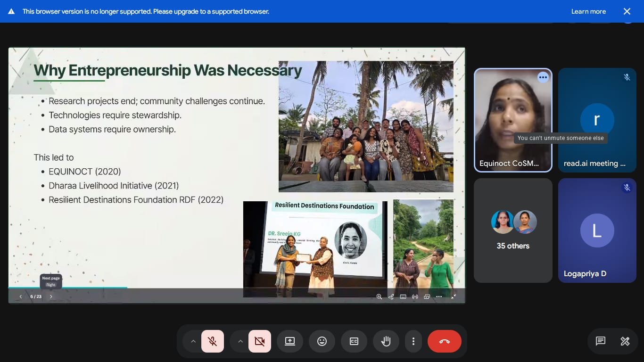Turn on closed captions
Image resolution: width=644 pixels, height=362 pixels.
354,341
